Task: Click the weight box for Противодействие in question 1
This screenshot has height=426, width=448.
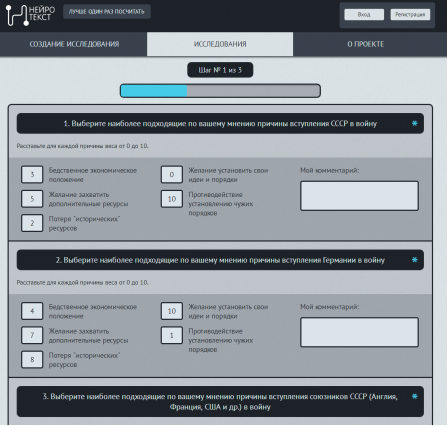Action: tap(172, 199)
